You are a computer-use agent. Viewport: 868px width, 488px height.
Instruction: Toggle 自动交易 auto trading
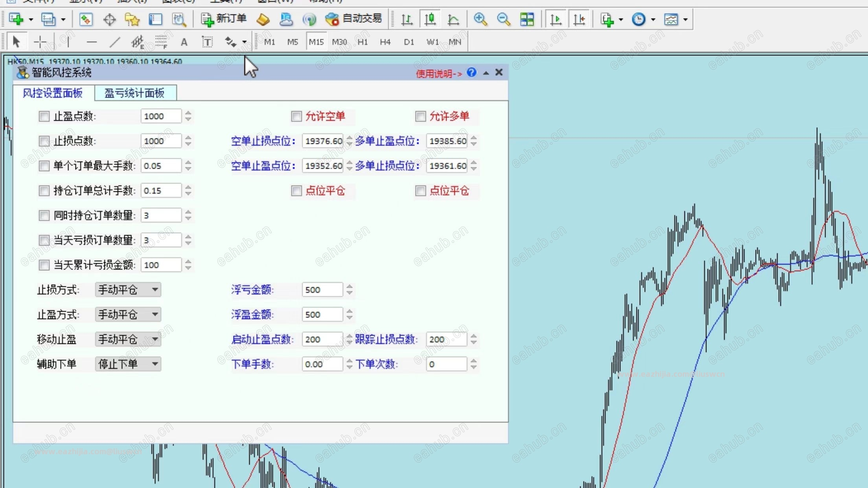tap(353, 19)
